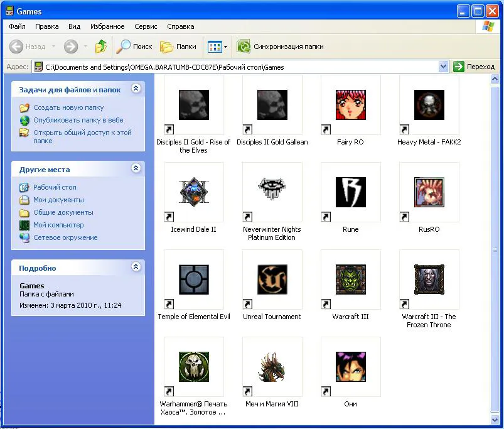Screen dimensions: 504x429
Task: Open the Справка menu
Action: pos(180,26)
